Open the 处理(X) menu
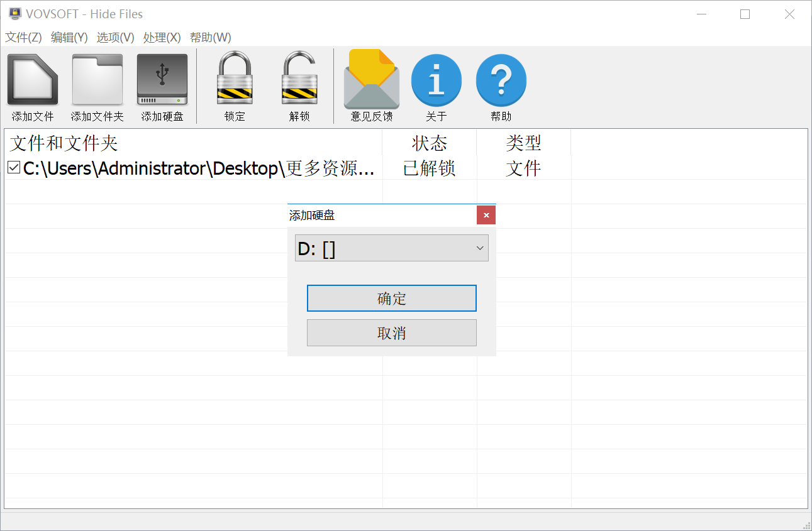 point(162,37)
